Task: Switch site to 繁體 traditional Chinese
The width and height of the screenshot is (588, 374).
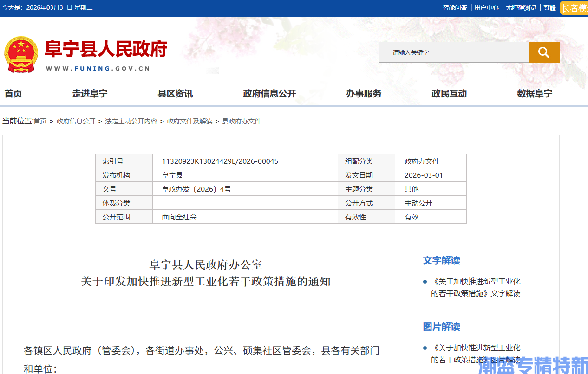Action: (549, 7)
